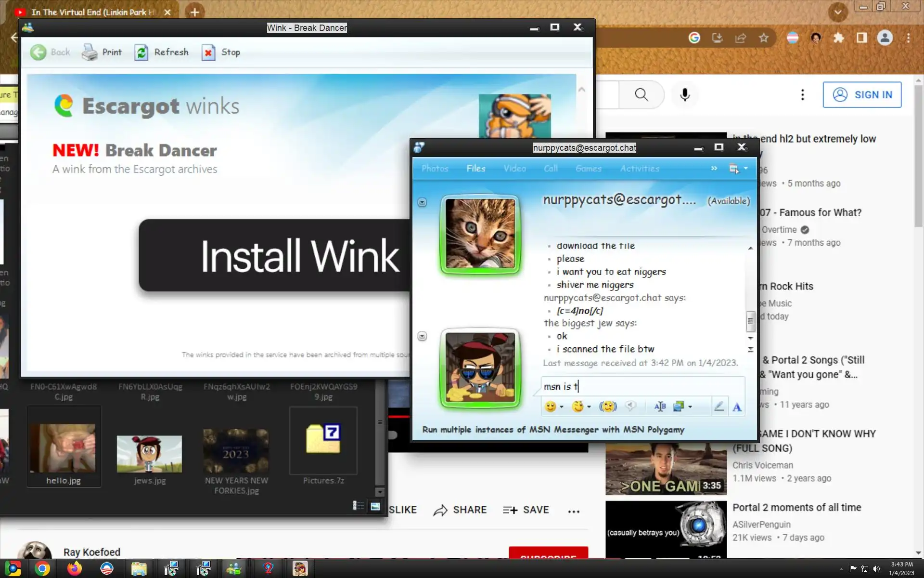The image size is (924, 578).
Task: Open the font style 'A' icon
Action: pyautogui.click(x=737, y=407)
